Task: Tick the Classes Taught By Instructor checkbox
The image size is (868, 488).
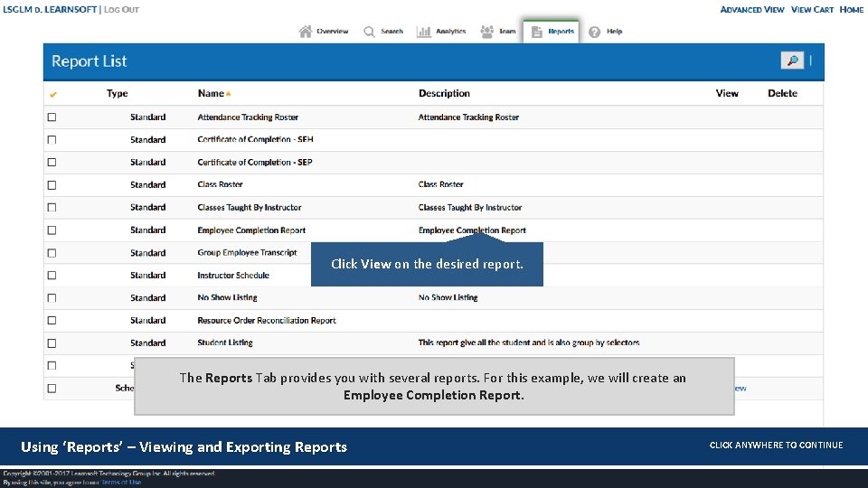Action: (x=52, y=208)
